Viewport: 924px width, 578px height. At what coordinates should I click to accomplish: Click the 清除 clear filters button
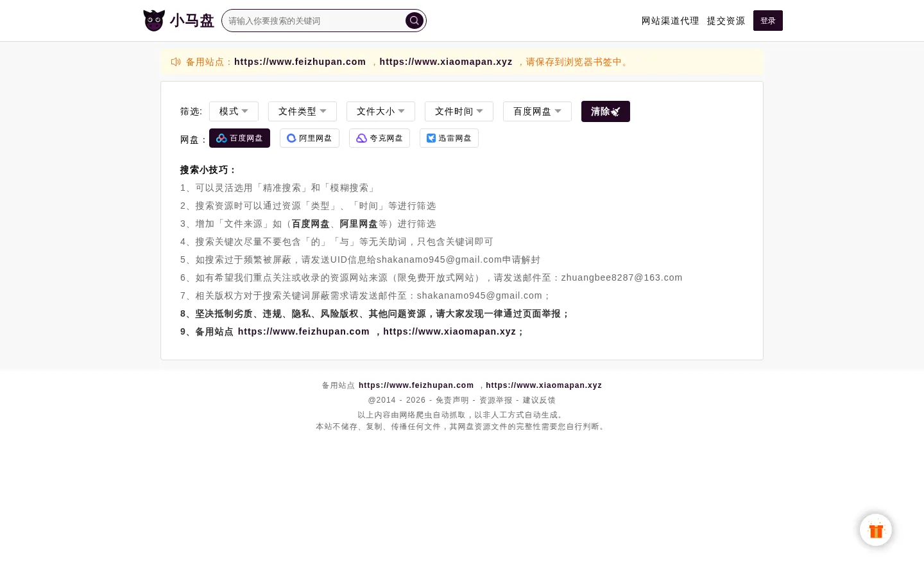(x=606, y=111)
